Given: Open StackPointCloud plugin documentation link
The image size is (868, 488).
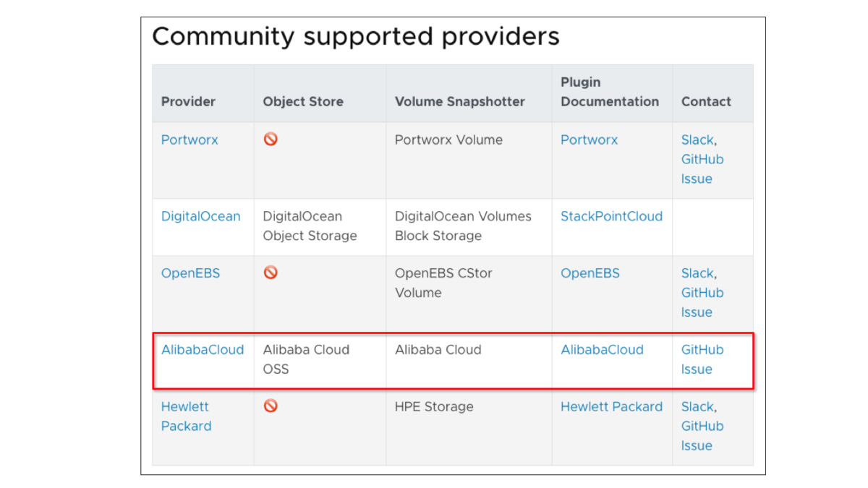Looking at the screenshot, I should click(x=611, y=216).
